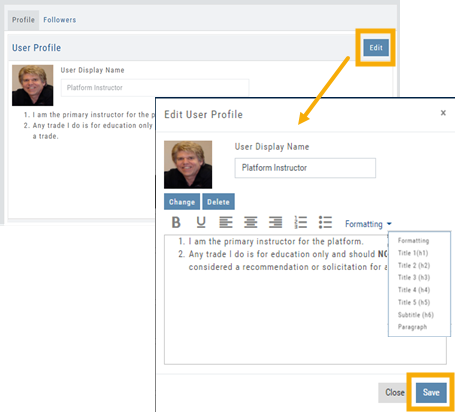This screenshot has height=413, width=456.
Task: Insert a bulleted list
Action: click(325, 222)
